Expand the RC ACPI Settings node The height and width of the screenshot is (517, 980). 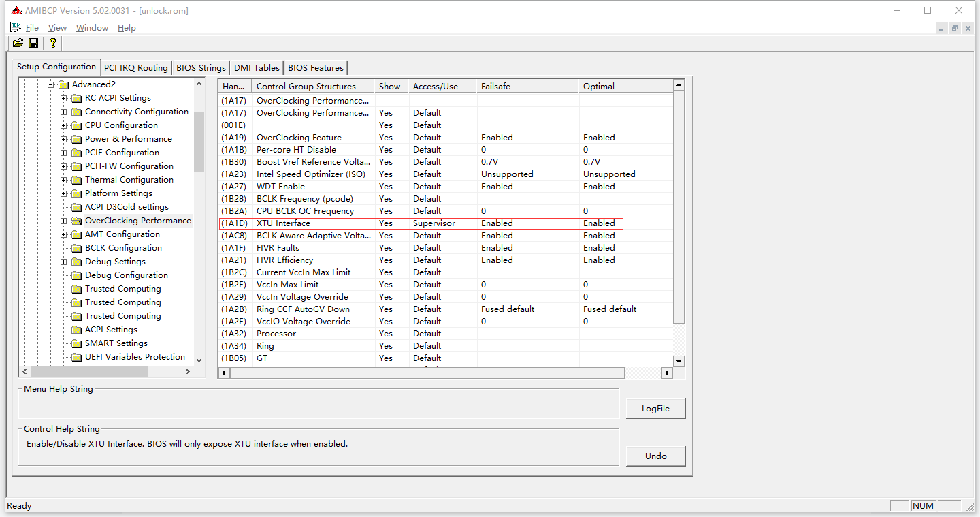point(64,98)
